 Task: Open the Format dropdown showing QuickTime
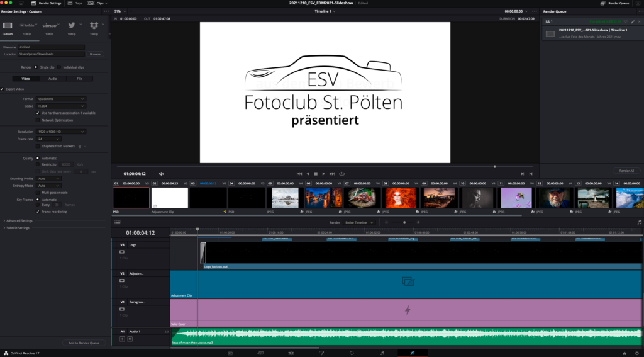pos(61,99)
